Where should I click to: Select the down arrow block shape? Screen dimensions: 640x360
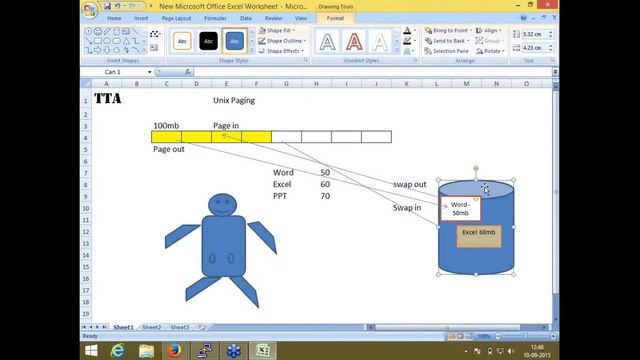pyautogui.click(x=107, y=50)
